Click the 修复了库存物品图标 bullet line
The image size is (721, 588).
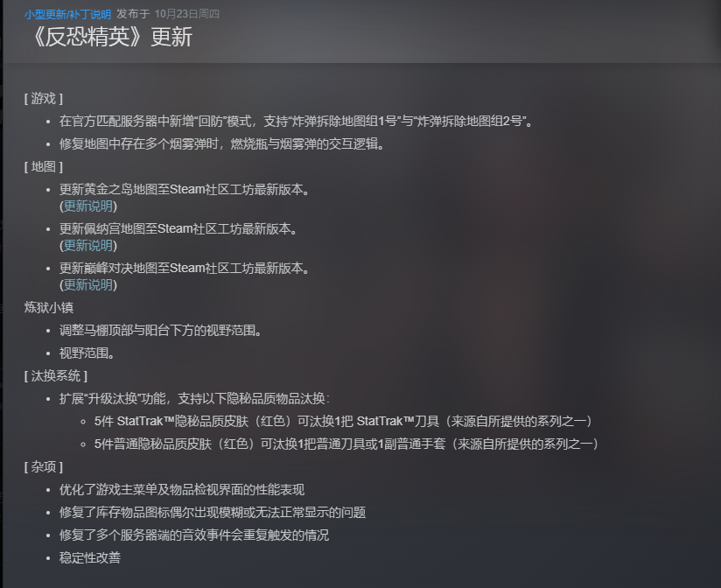pos(213,512)
